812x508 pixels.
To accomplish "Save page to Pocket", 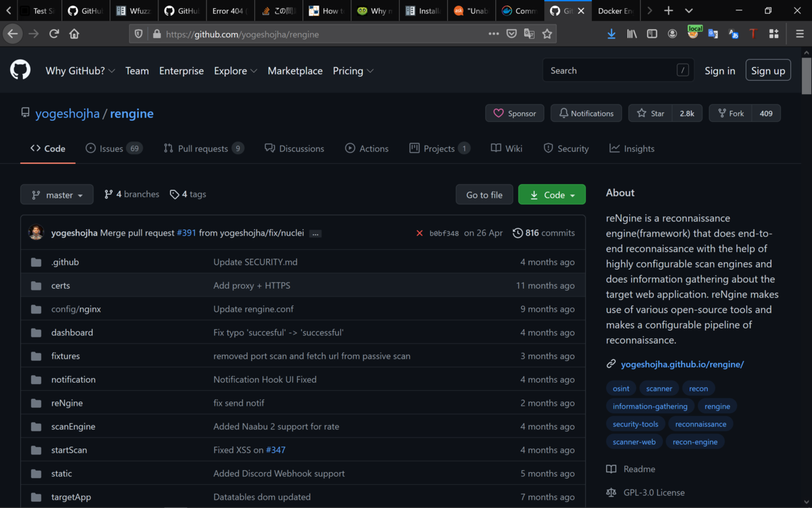I will [512, 34].
